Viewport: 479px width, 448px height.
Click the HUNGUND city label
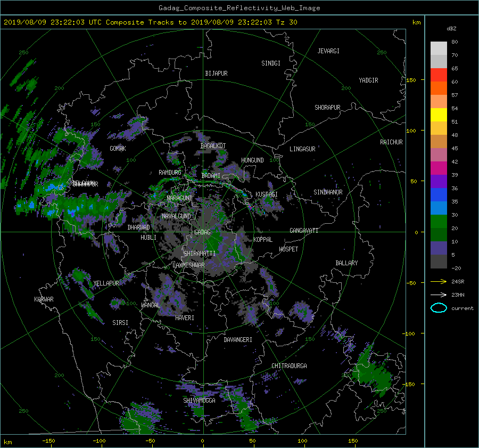pos(252,160)
